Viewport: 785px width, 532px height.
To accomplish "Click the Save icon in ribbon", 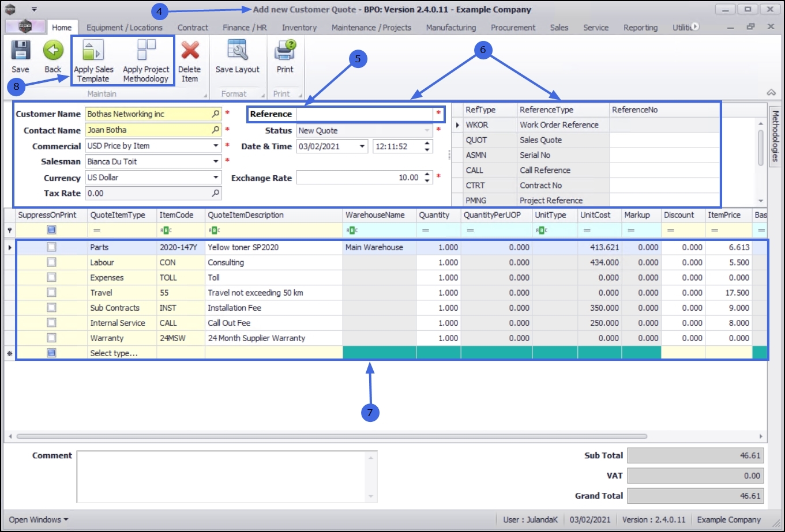I will [20, 51].
